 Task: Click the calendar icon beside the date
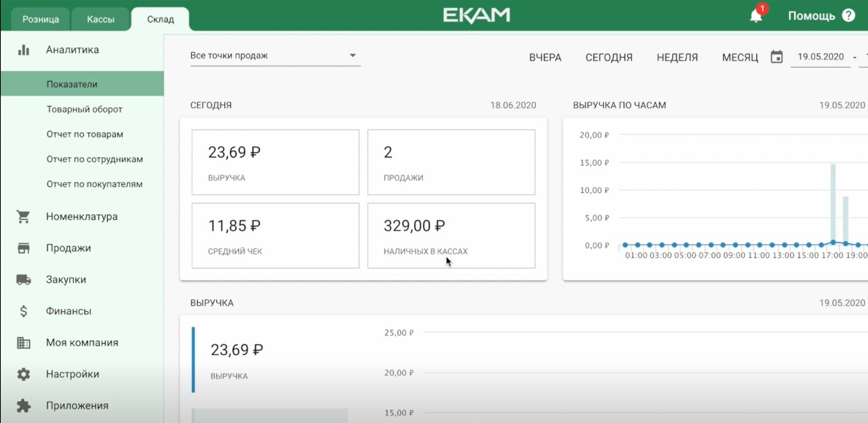pyautogui.click(x=777, y=57)
